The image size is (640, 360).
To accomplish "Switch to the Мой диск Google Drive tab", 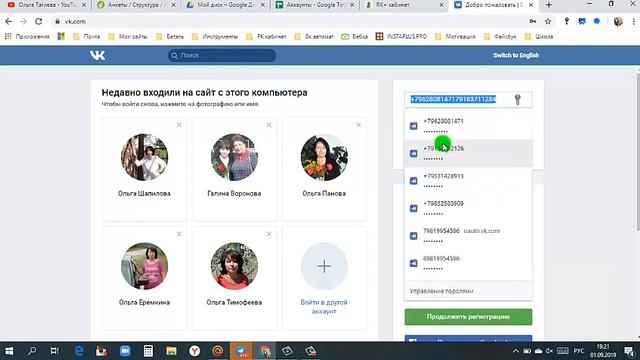I will [x=226, y=5].
